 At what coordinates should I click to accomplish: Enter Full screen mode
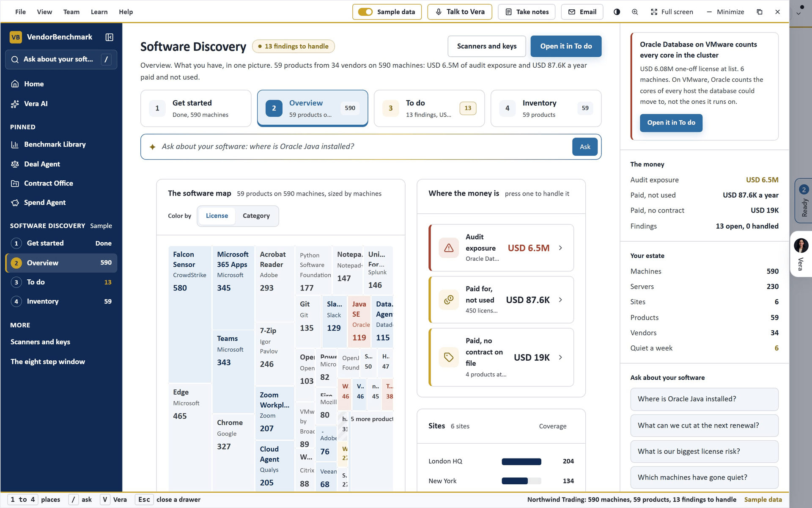coord(672,12)
